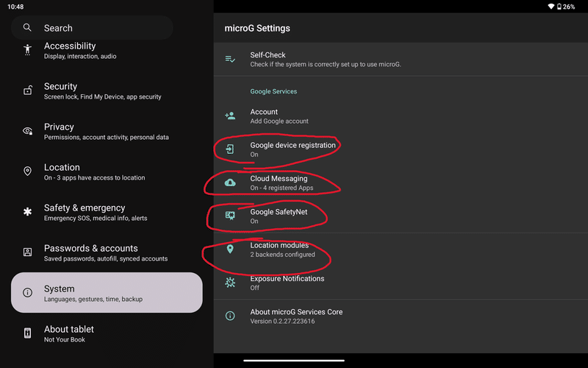
Task: Open Google SafetyNet settings
Action: click(x=401, y=216)
